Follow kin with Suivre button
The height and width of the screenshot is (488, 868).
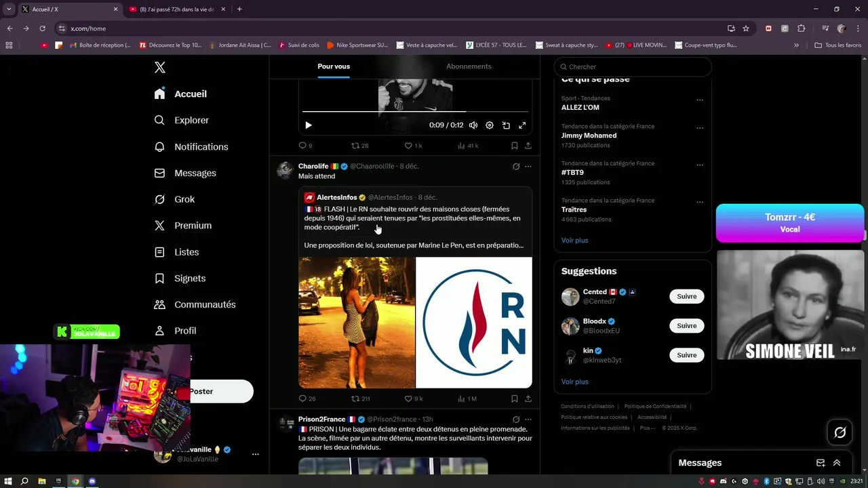686,354
